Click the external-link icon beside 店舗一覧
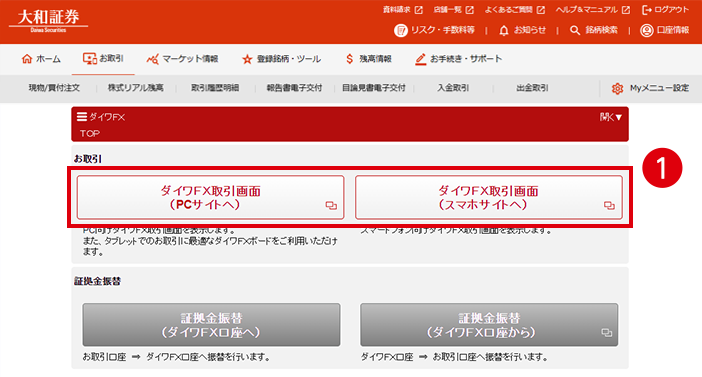Image resolution: width=702 pixels, height=377 pixels. (x=469, y=10)
